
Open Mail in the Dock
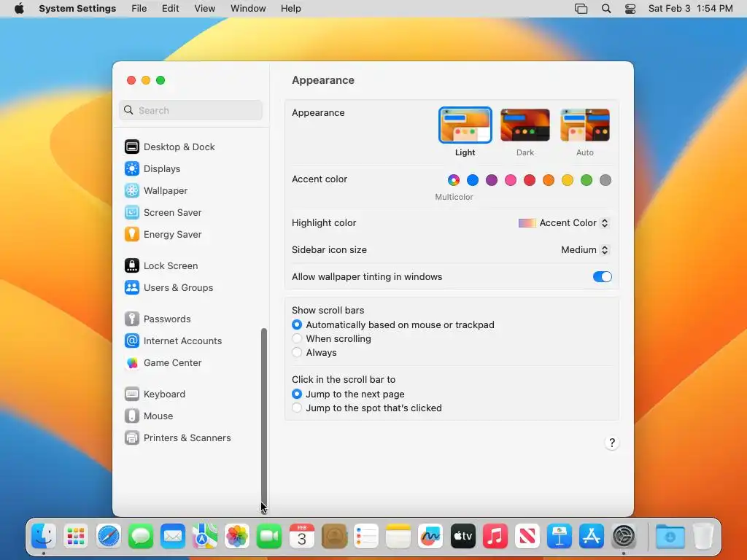pos(172,536)
